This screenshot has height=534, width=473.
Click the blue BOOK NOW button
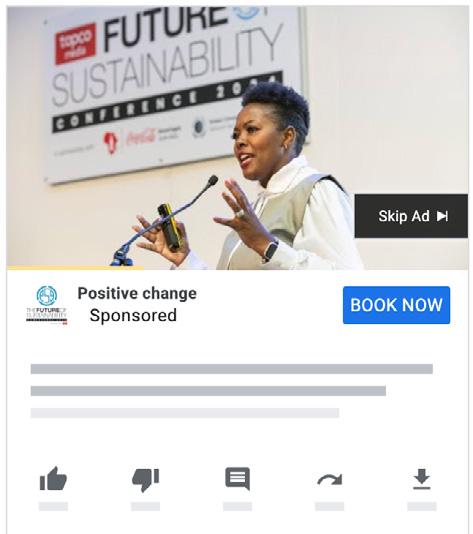tap(396, 305)
